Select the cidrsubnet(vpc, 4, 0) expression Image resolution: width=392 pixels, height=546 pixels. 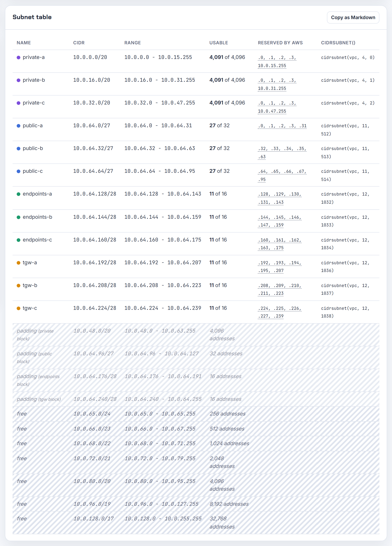coord(348,58)
